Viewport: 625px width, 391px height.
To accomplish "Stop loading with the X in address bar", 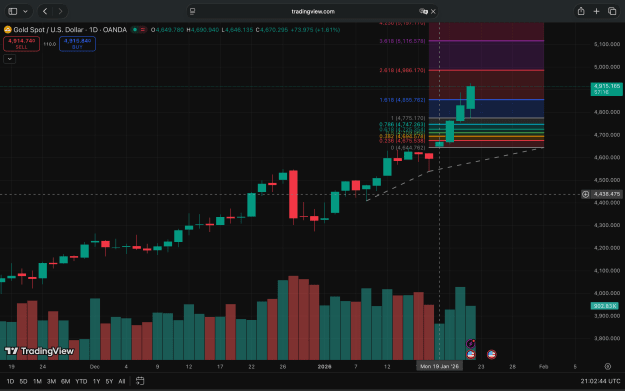I will tap(433, 12).
